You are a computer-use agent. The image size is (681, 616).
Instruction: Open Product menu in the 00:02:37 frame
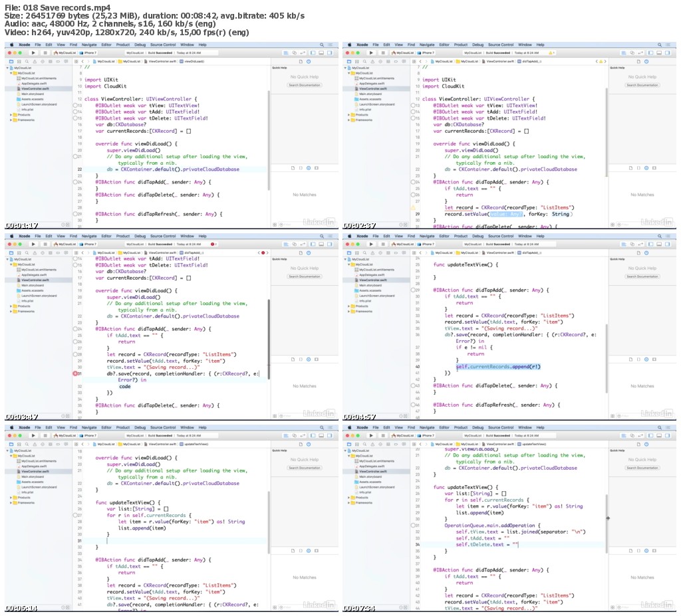click(x=461, y=45)
